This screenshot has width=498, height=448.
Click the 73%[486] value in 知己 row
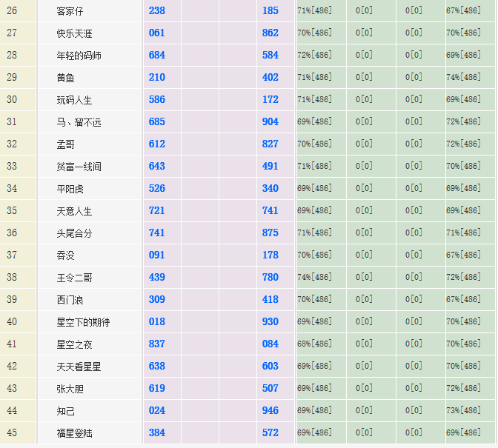tap(463, 410)
